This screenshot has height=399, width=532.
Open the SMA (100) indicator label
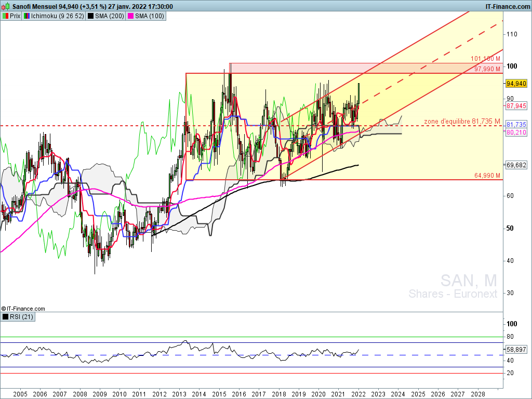tap(149, 16)
